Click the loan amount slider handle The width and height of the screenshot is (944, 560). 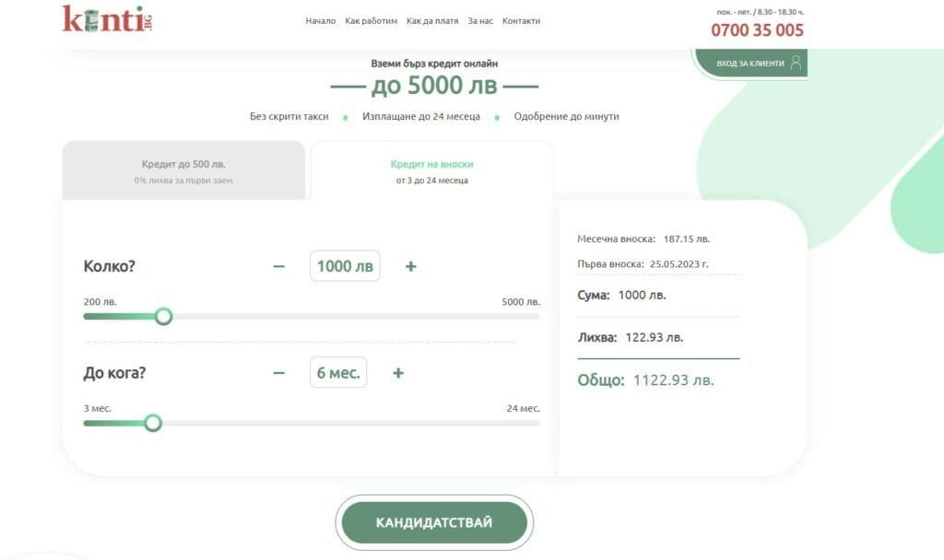coord(163,317)
